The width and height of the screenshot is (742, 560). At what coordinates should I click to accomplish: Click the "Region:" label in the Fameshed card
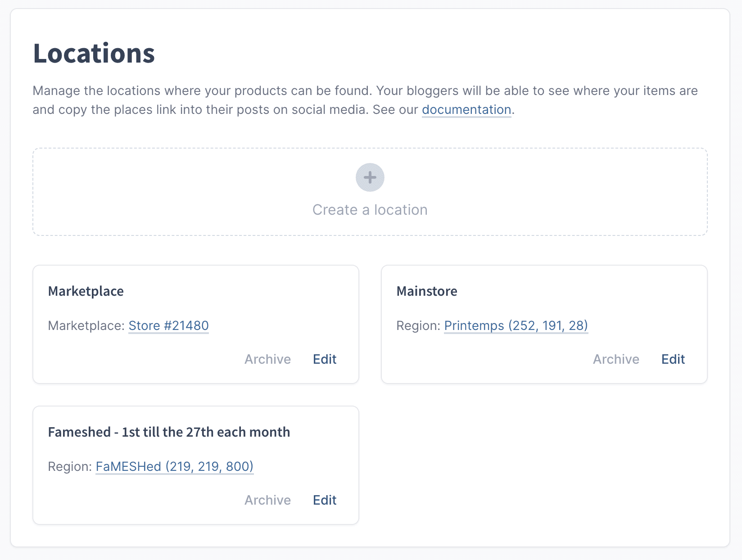tap(70, 466)
